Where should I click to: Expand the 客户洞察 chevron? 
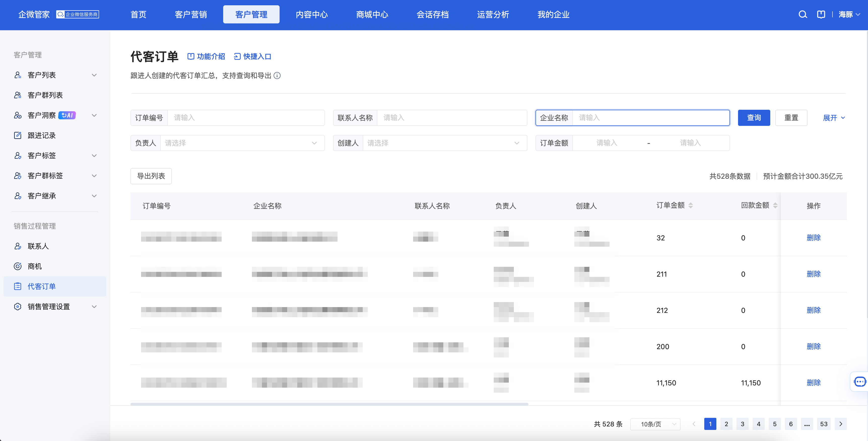[x=94, y=115]
